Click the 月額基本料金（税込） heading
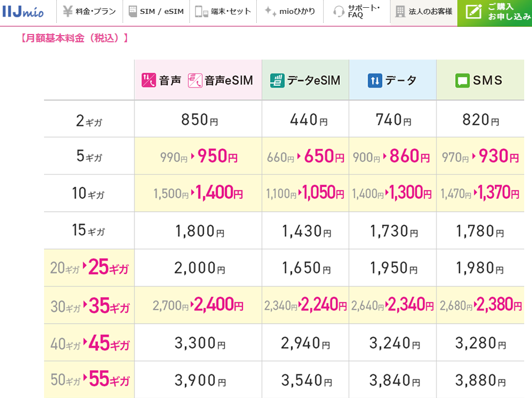The image size is (532, 398). tap(74, 38)
